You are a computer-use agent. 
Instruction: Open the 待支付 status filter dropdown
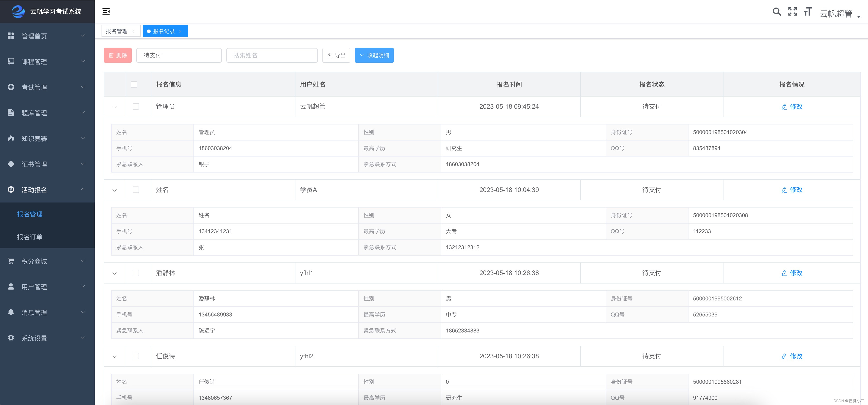tap(179, 55)
